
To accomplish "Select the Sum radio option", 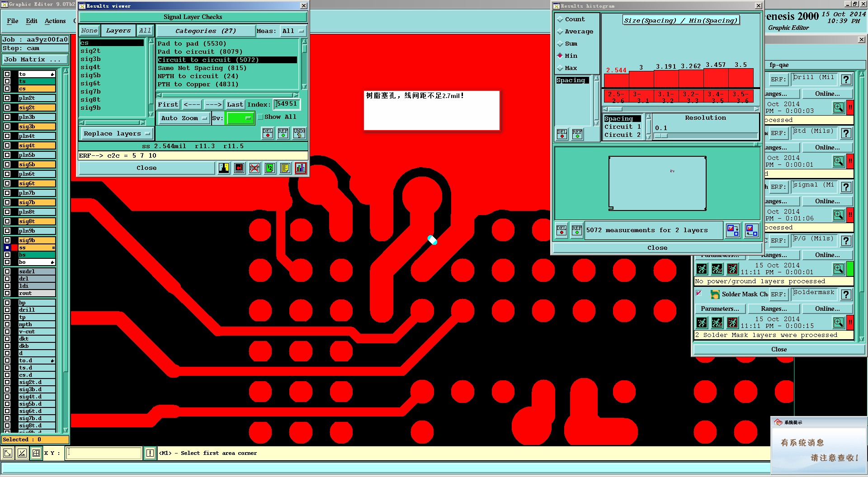I will 560,44.
